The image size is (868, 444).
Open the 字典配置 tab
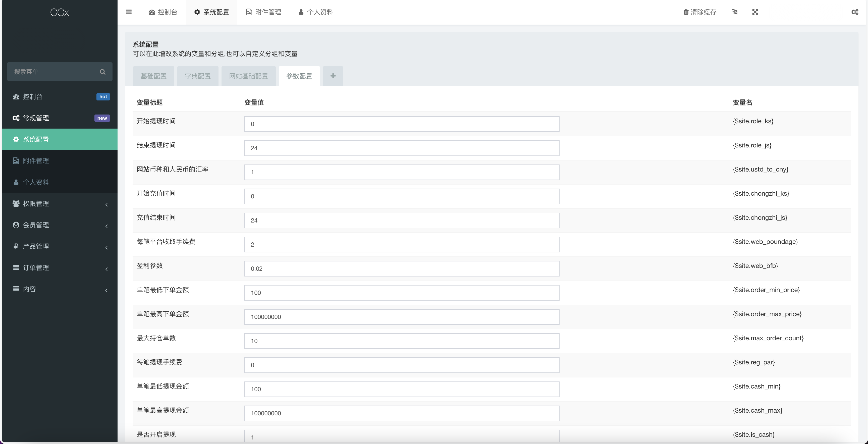197,76
